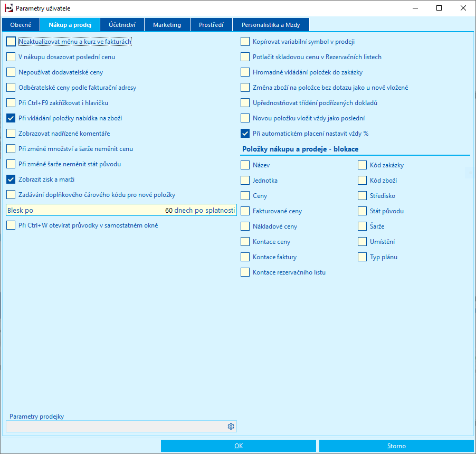The image size is (476, 454).
Task: Uncheck Při vkládání položky nabídka na zboží
Action: [x=11, y=118]
